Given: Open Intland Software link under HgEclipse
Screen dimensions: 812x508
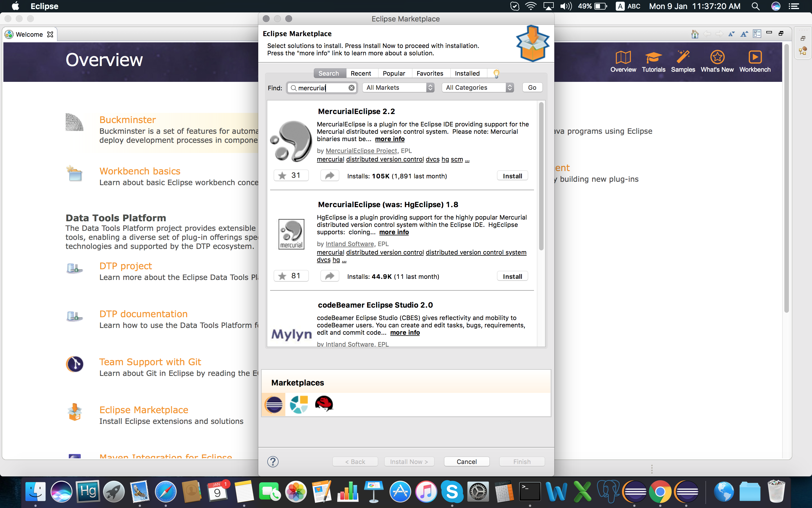Looking at the screenshot, I should tap(350, 244).
